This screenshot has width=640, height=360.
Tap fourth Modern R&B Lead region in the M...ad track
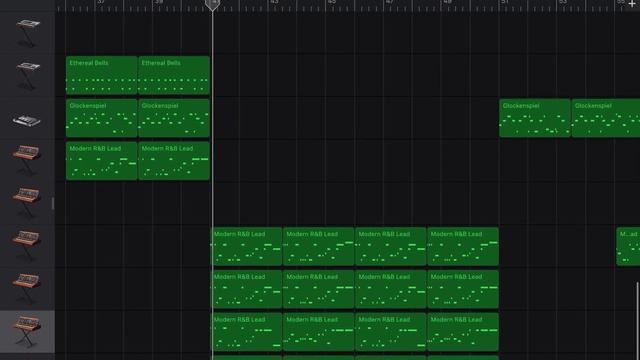coord(463,247)
